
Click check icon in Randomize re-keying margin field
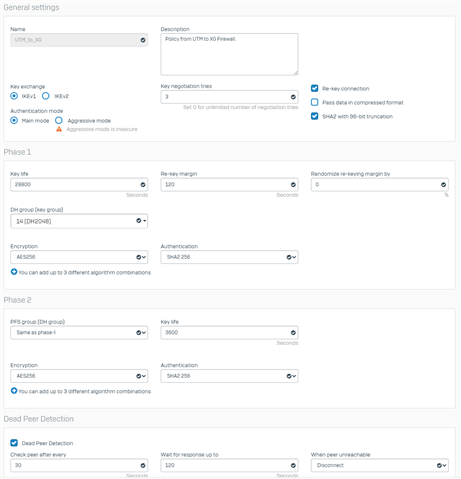pyautogui.click(x=443, y=185)
